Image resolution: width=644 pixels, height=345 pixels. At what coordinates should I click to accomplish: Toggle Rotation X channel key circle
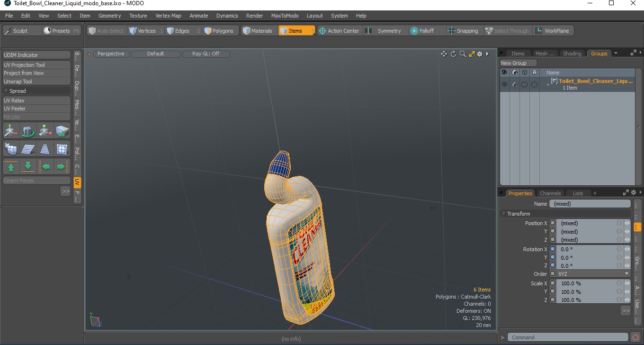tap(553, 249)
